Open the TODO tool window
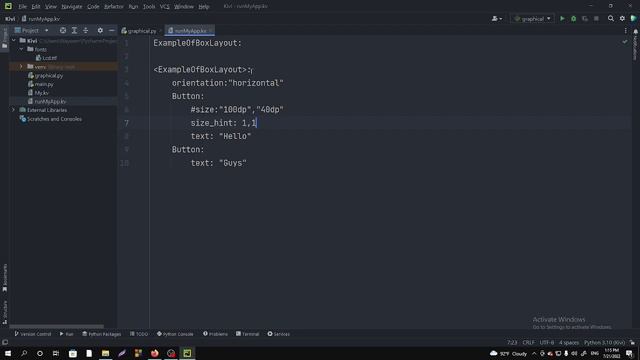The height and width of the screenshot is (360, 640). pyautogui.click(x=139, y=334)
